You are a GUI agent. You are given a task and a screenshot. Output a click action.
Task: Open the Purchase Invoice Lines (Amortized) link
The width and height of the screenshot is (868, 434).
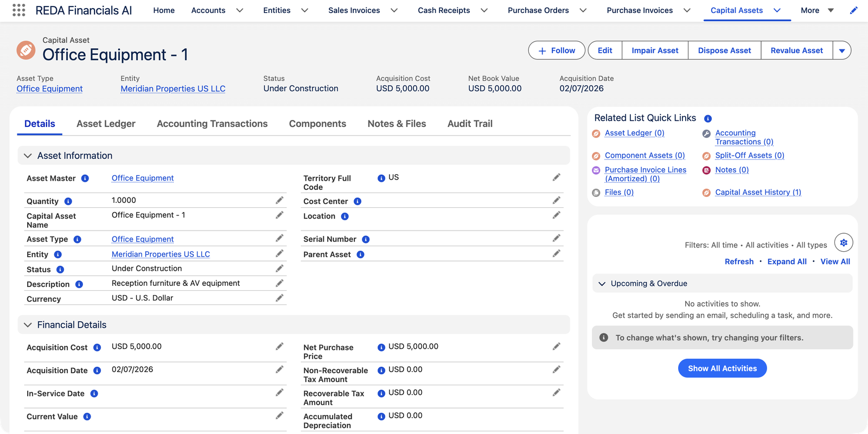click(646, 174)
